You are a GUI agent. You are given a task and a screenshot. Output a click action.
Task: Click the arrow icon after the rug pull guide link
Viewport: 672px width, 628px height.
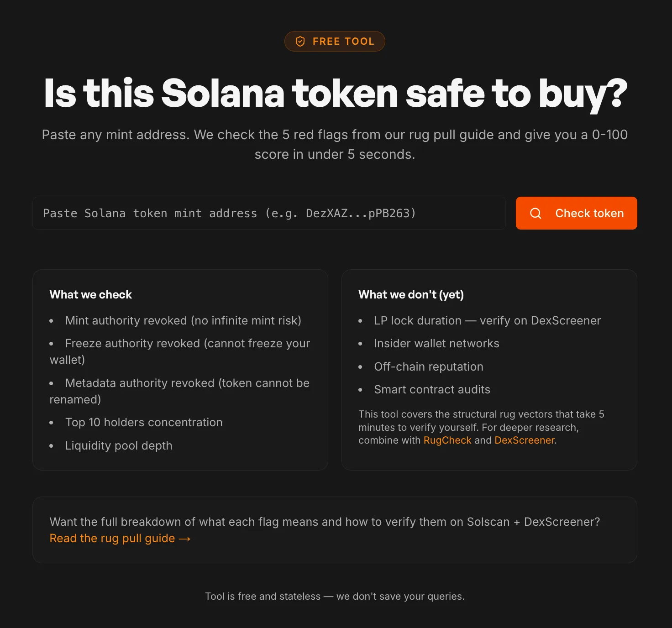tap(185, 539)
